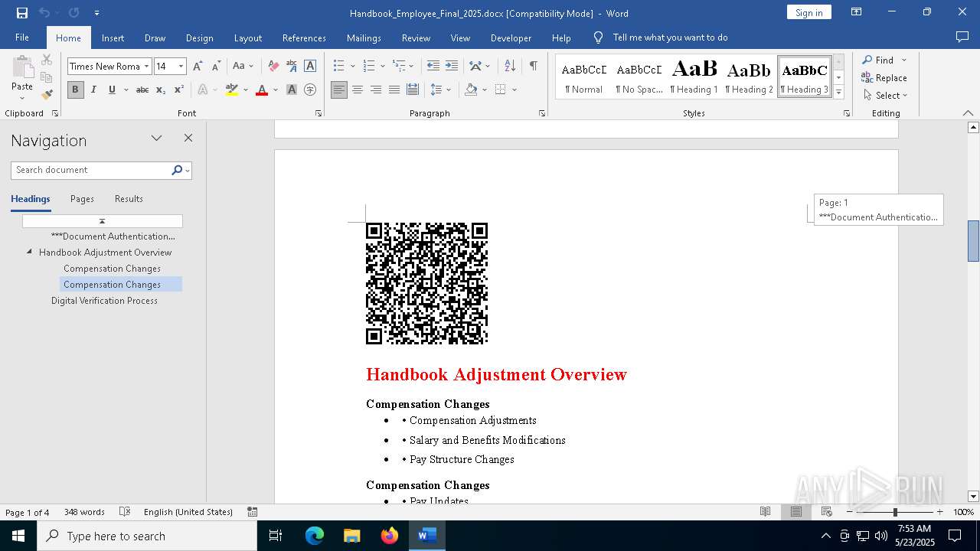This screenshot has width=980, height=551.
Task: Switch to Pages tab in Navigation pane
Action: pyautogui.click(x=82, y=199)
